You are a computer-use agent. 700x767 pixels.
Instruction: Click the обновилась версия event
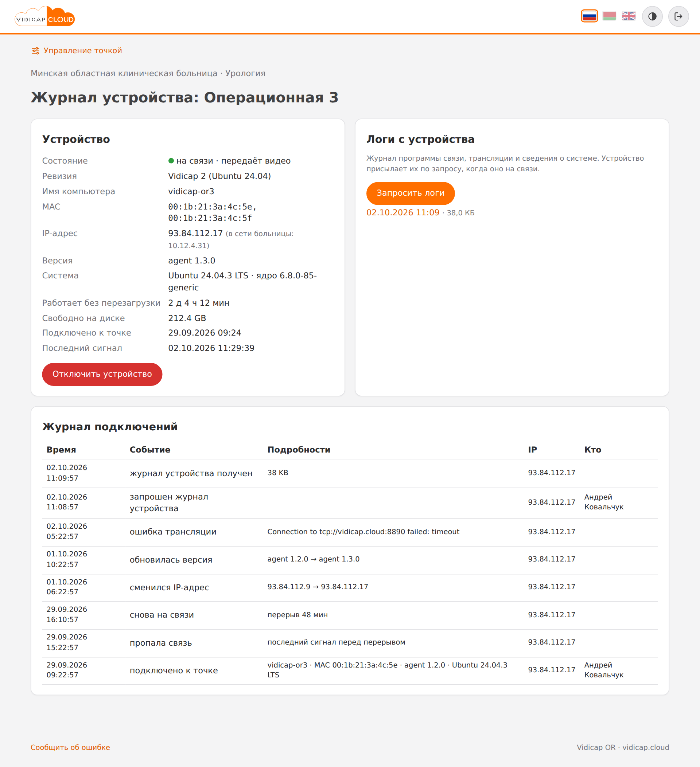(171, 560)
